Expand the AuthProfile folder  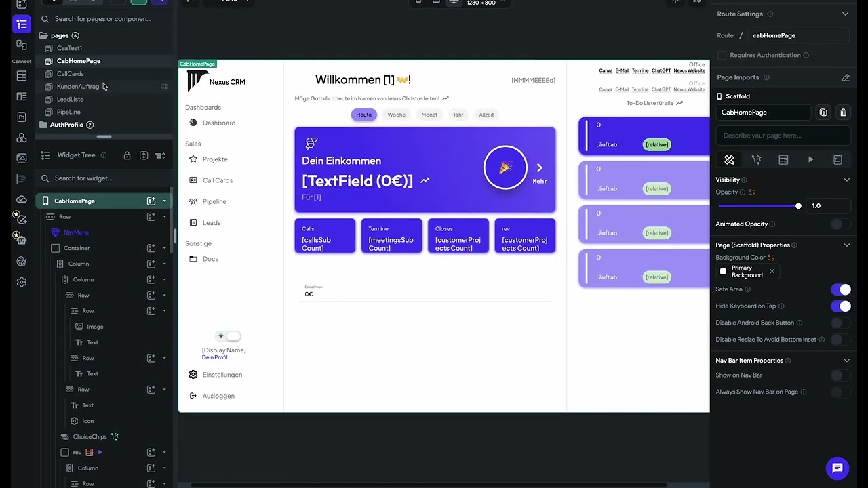click(43, 125)
